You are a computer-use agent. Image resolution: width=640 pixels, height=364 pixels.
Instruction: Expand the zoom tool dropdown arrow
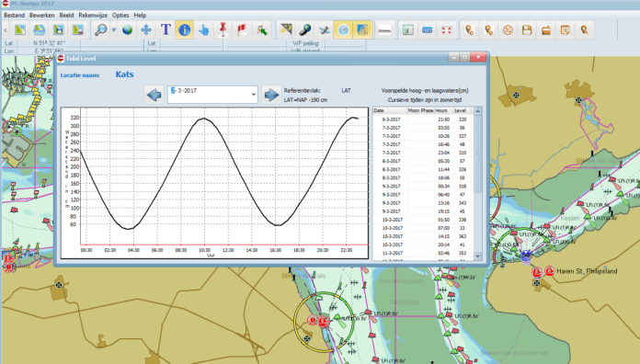point(114,29)
